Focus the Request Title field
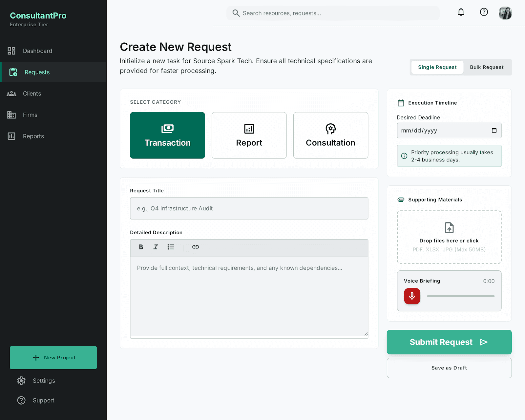Viewport: 525px width, 420px height. pyautogui.click(x=249, y=208)
